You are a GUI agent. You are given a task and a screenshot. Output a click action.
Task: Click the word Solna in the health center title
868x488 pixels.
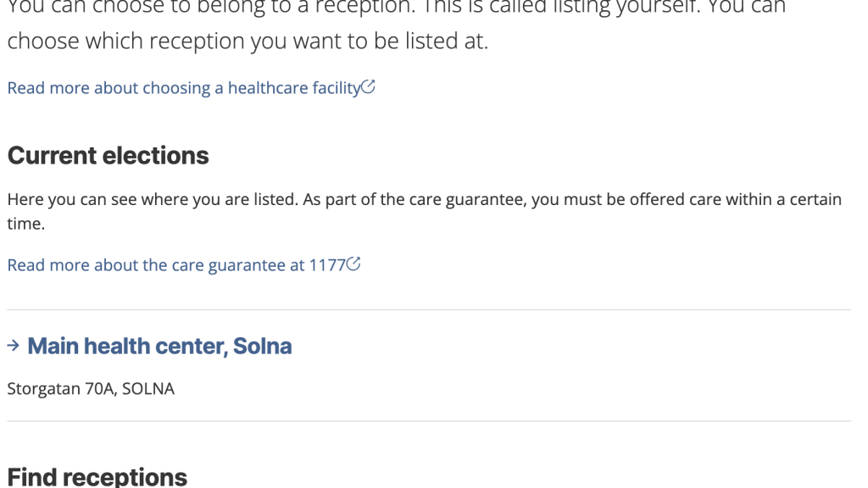point(263,346)
